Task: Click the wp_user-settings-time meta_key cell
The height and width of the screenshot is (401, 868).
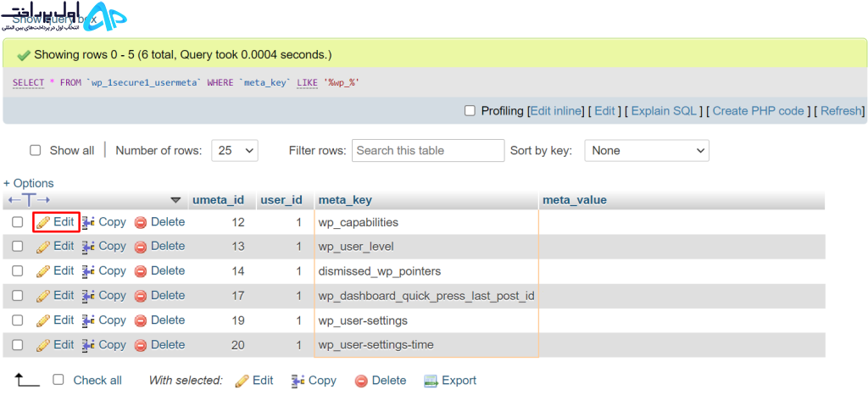Action: click(426, 346)
